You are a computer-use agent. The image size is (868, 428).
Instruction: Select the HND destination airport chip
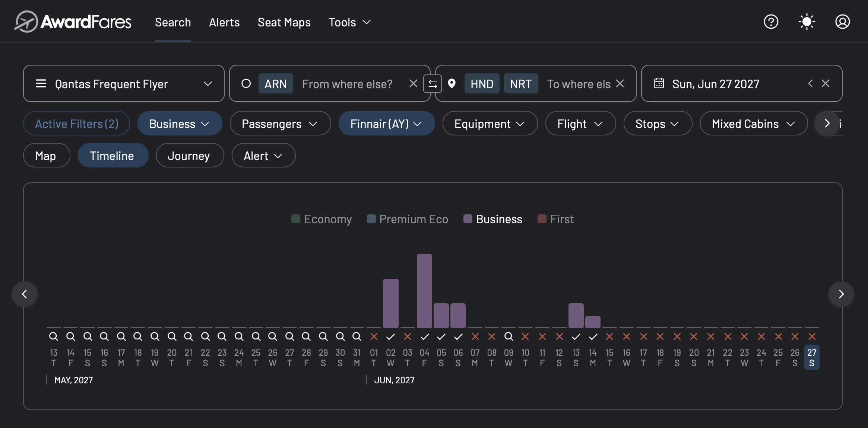[x=482, y=84]
